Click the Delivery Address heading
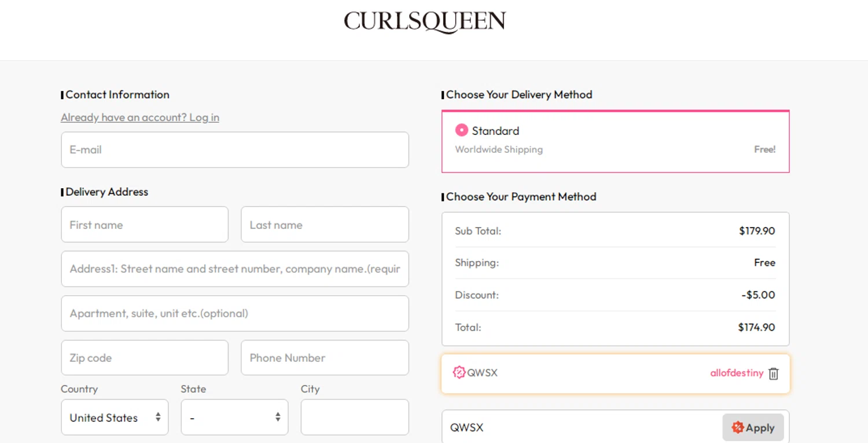This screenshot has height=443, width=868. 107,192
